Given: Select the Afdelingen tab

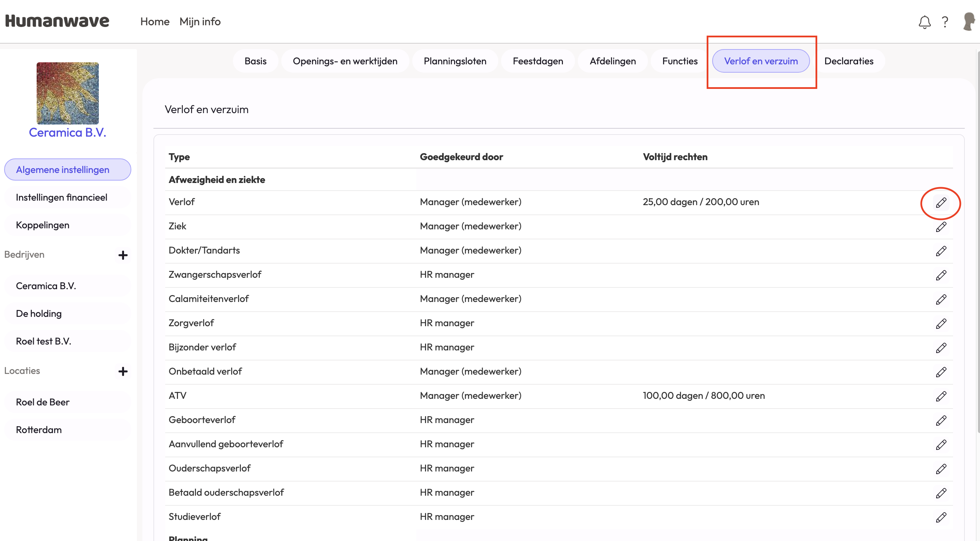Looking at the screenshot, I should click(x=612, y=61).
